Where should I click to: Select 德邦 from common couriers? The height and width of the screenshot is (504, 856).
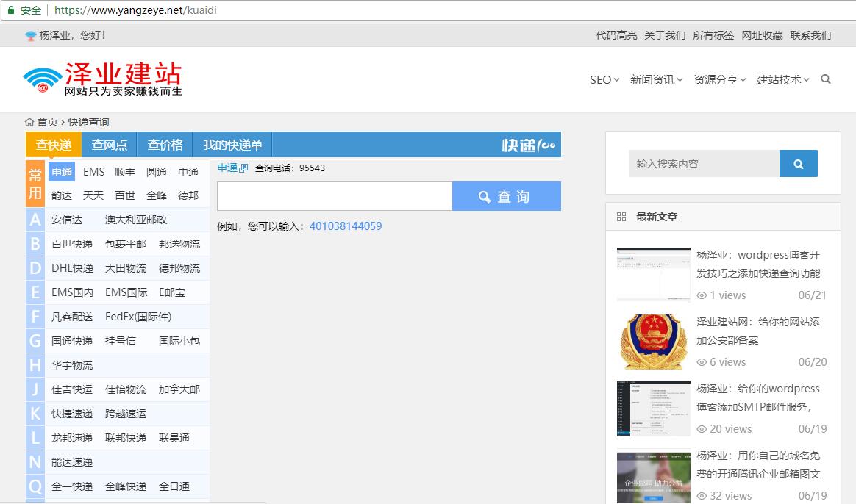pos(188,195)
